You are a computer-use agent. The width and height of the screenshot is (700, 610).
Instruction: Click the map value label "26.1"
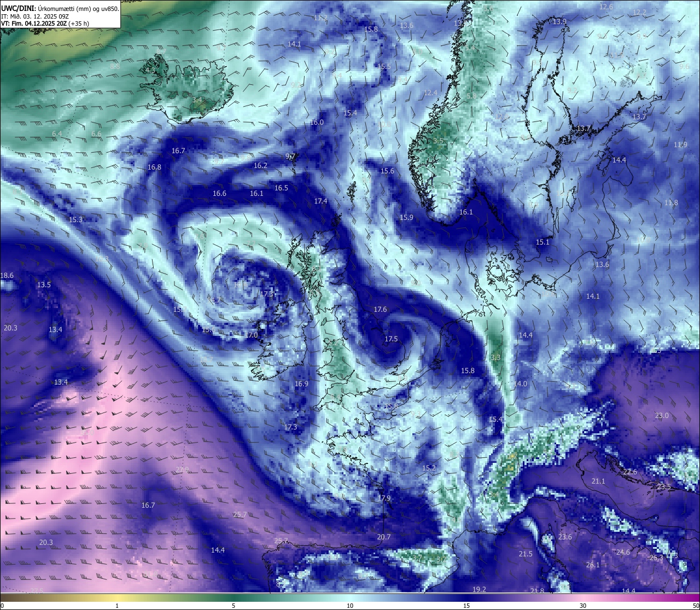pos(593,565)
